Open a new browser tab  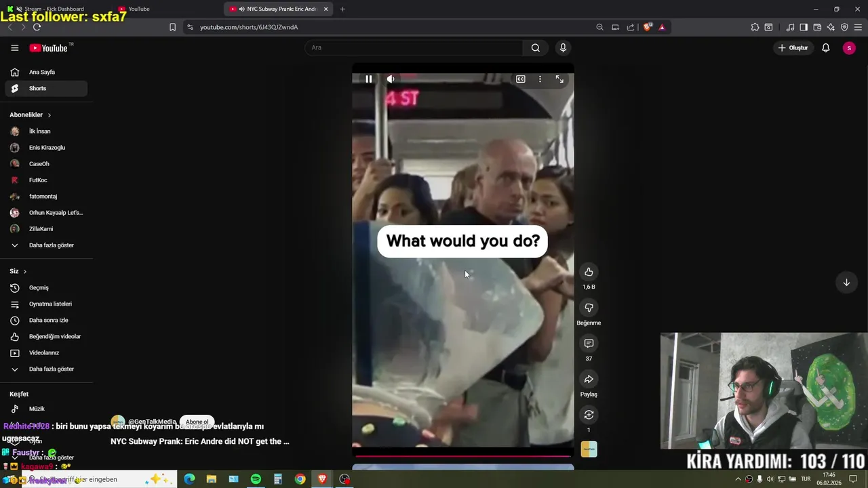click(x=342, y=9)
